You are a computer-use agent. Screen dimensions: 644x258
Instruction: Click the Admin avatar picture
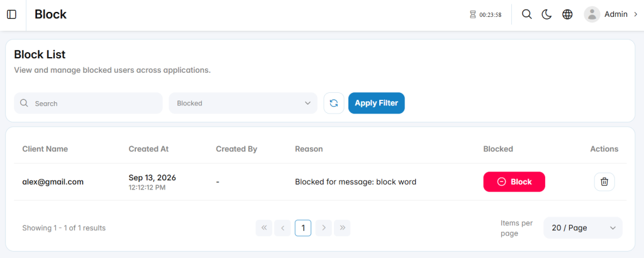click(592, 14)
